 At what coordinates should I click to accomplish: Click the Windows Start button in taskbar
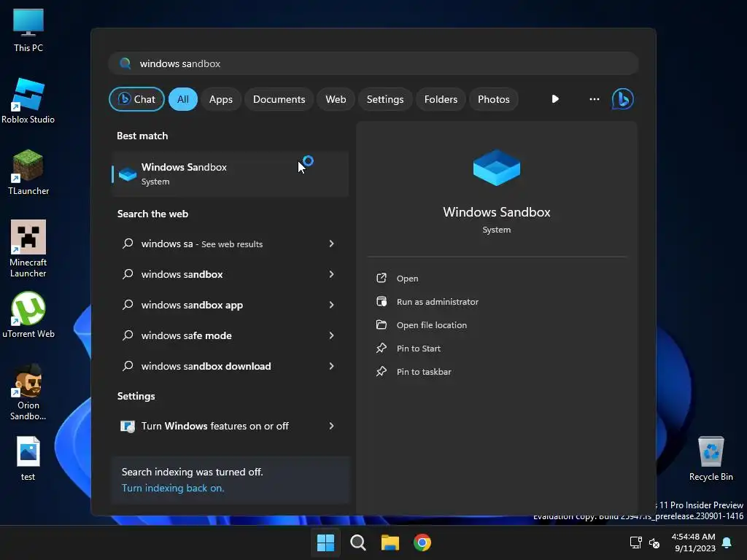click(326, 542)
